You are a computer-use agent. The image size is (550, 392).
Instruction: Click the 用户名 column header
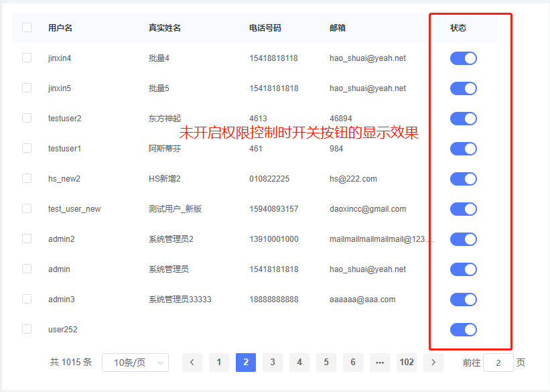tap(60, 28)
